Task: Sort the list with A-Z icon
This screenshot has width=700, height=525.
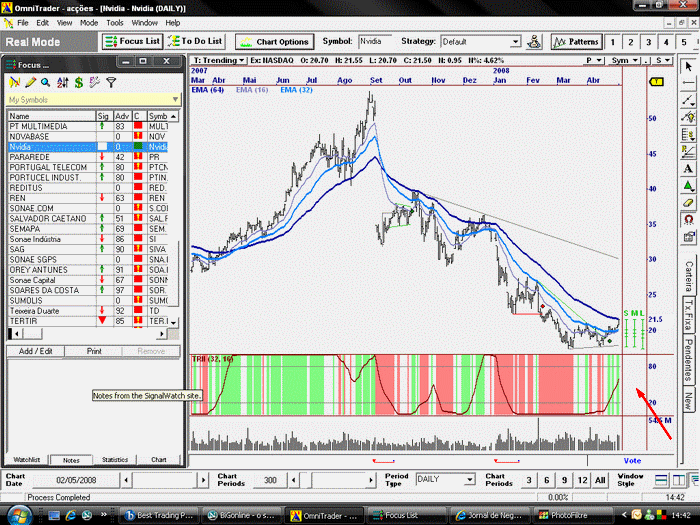Action: click(62, 82)
